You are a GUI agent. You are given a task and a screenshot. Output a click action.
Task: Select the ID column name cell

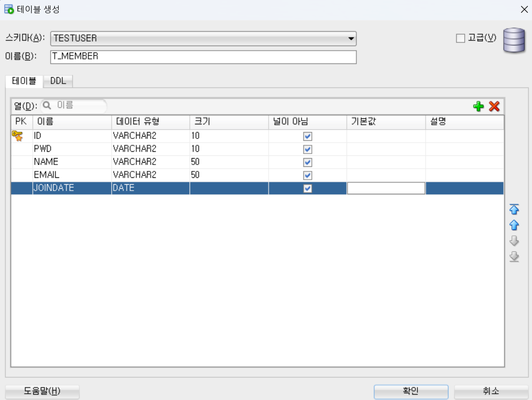72,136
